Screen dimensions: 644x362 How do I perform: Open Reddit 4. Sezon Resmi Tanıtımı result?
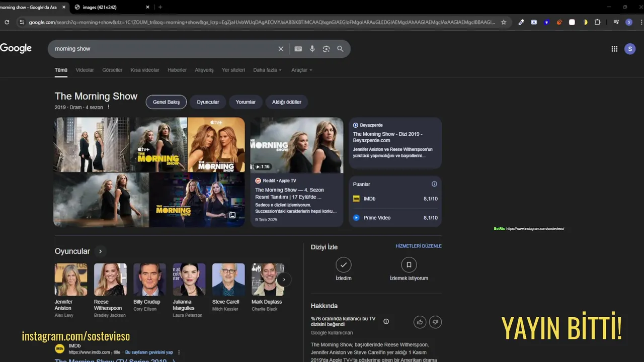297,200
